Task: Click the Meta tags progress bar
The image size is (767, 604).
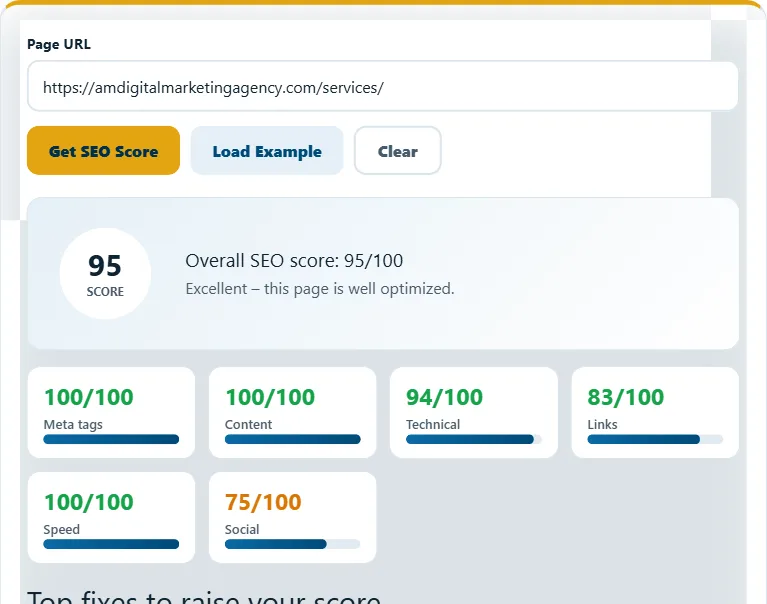Action: (x=111, y=439)
